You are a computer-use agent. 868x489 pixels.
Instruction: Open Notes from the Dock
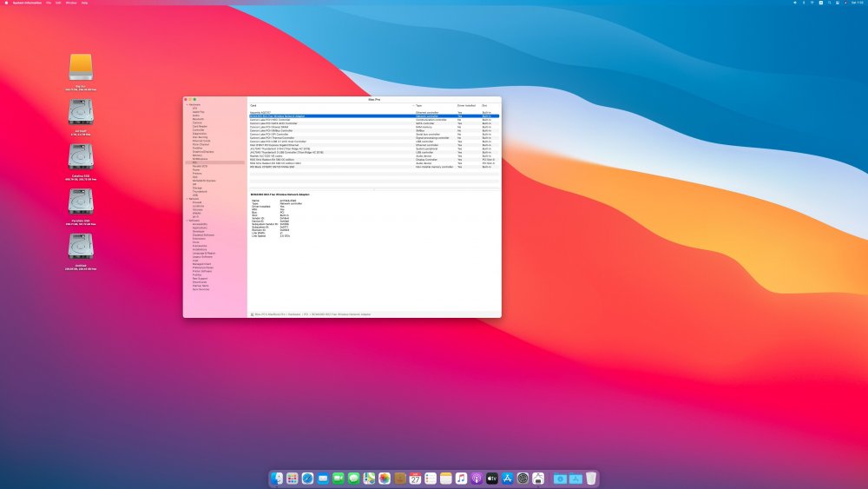tap(445, 478)
